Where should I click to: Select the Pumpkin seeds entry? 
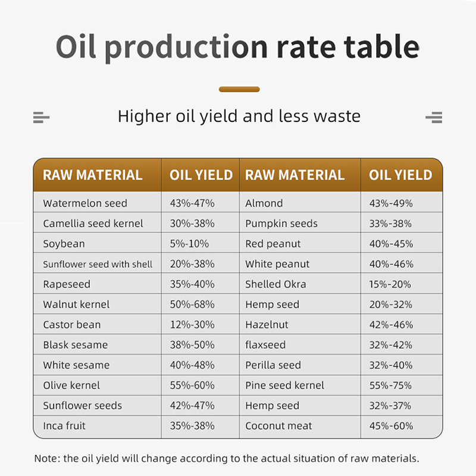coord(281,223)
